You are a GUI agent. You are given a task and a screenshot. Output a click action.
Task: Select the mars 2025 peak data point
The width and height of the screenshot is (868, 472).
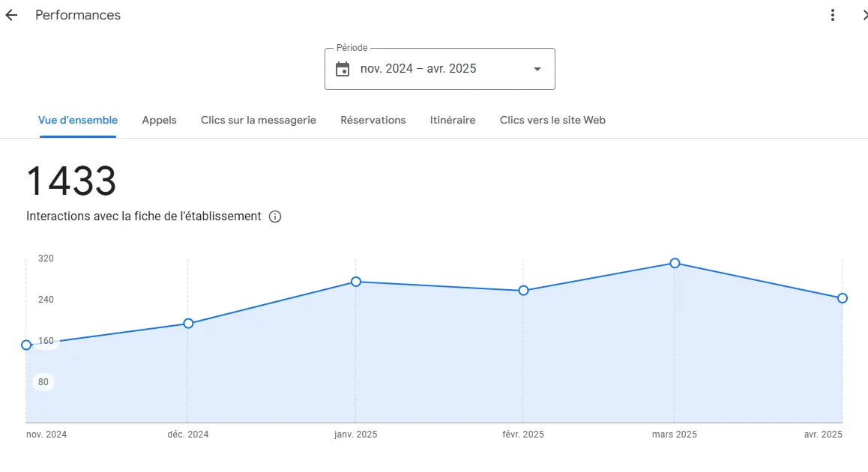point(675,264)
